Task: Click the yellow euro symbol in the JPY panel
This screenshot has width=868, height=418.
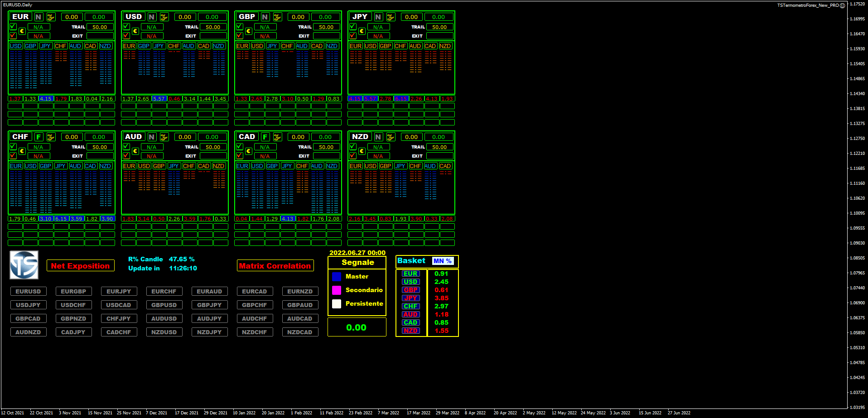Action: [362, 31]
